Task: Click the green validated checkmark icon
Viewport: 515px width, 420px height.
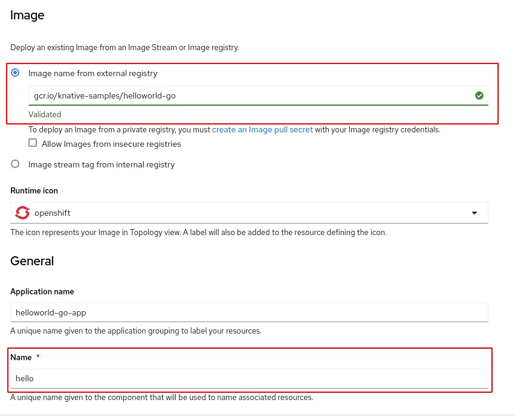Action: coord(479,95)
